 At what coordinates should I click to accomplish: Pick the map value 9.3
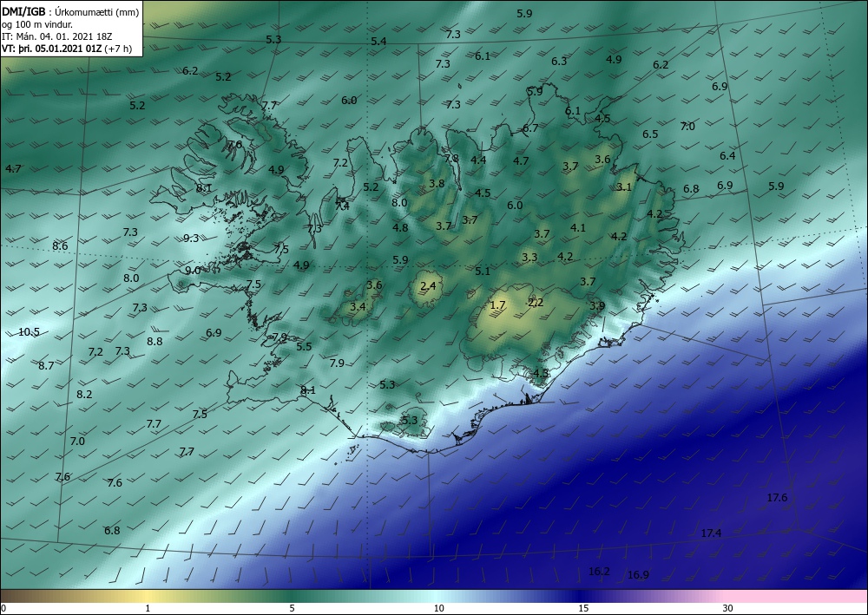pyautogui.click(x=191, y=239)
